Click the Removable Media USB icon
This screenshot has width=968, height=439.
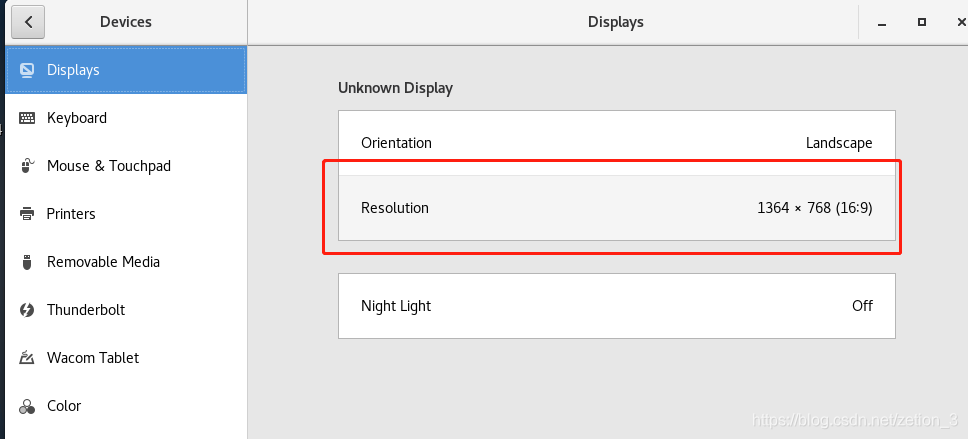point(27,262)
